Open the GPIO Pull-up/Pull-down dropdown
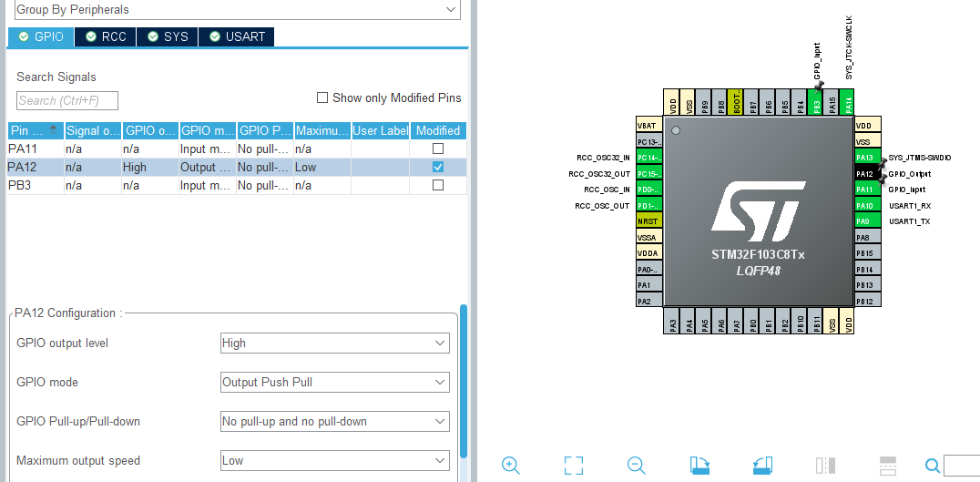This screenshot has width=980, height=482. [x=334, y=421]
